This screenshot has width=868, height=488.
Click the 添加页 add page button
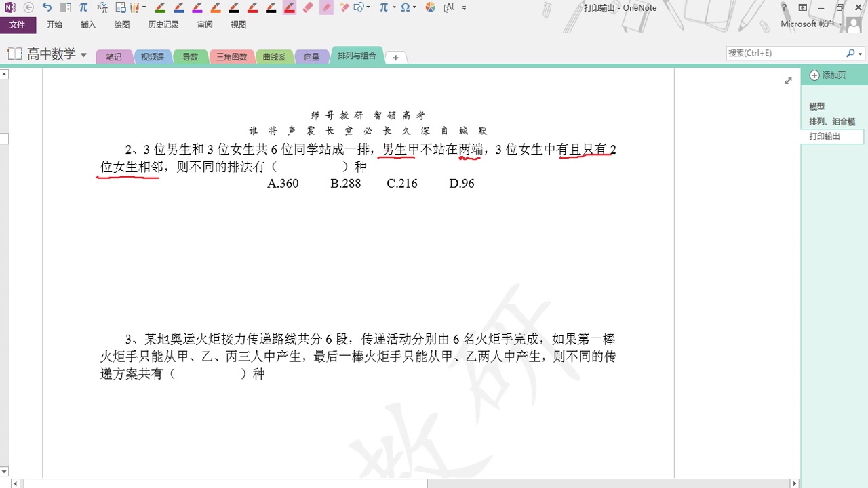tap(828, 75)
